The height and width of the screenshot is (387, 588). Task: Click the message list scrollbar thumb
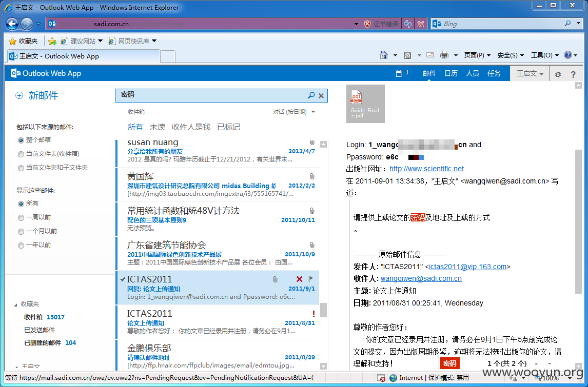click(x=323, y=310)
